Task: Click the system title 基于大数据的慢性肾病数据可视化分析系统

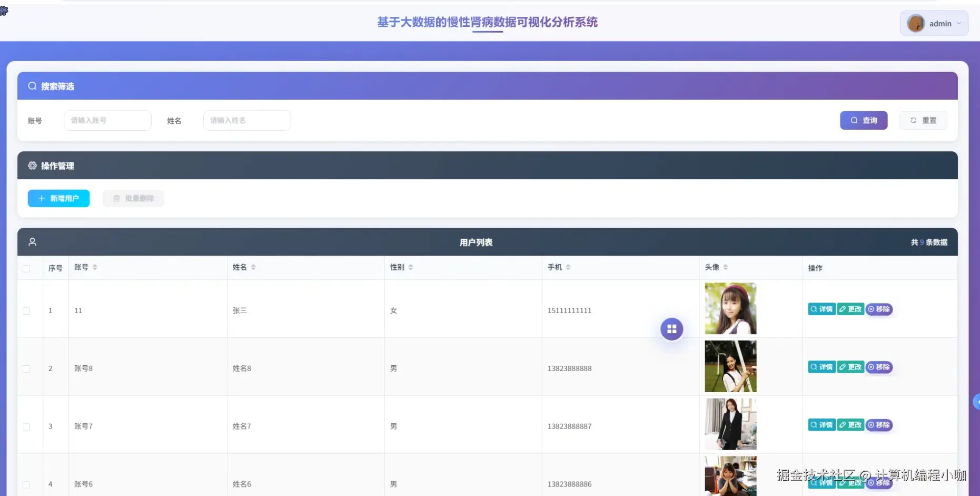Action: (x=487, y=22)
